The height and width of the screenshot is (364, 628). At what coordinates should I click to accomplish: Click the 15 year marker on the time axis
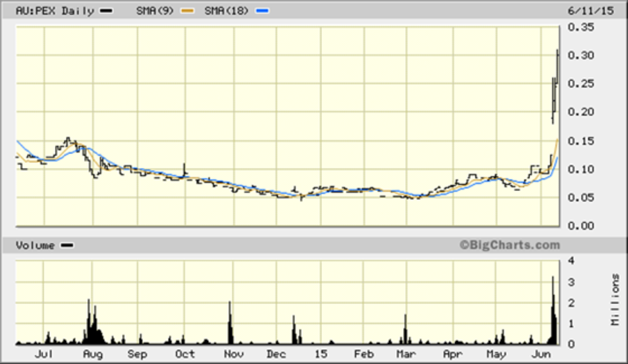[320, 354]
